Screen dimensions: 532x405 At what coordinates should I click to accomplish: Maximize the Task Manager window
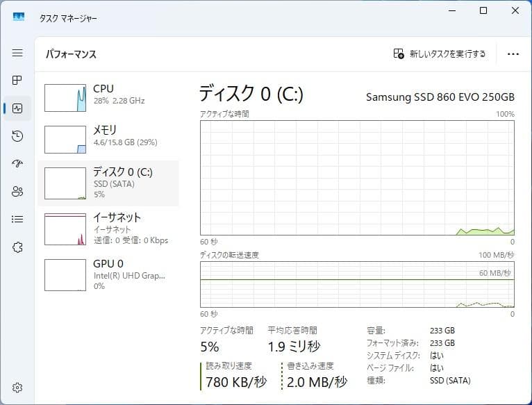click(483, 10)
